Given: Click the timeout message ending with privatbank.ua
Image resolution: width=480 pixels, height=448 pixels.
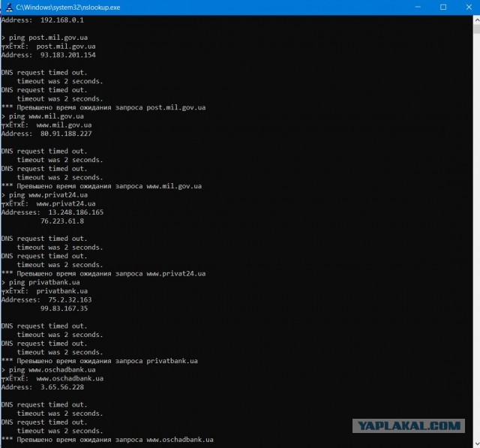Looking at the screenshot, I should click(100, 361).
